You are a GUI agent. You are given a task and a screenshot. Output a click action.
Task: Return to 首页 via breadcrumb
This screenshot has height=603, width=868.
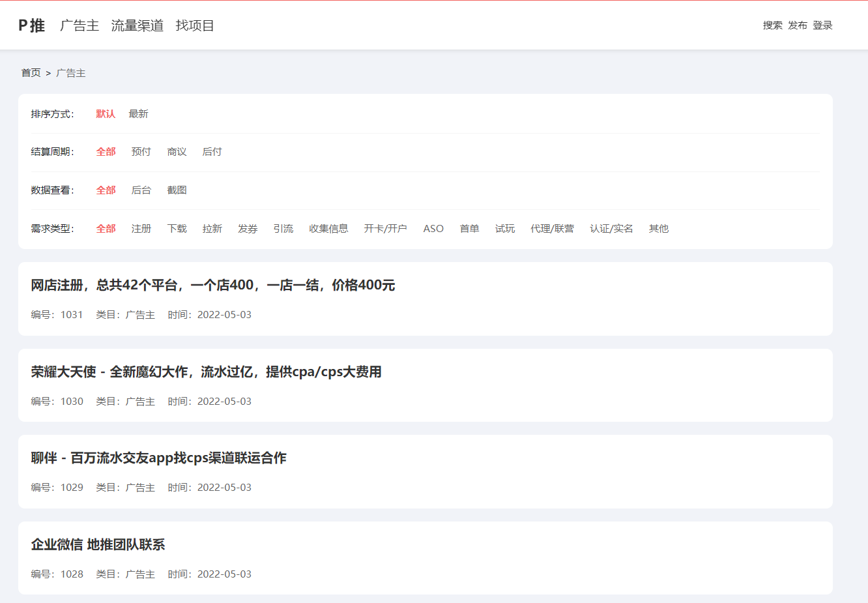(x=31, y=73)
